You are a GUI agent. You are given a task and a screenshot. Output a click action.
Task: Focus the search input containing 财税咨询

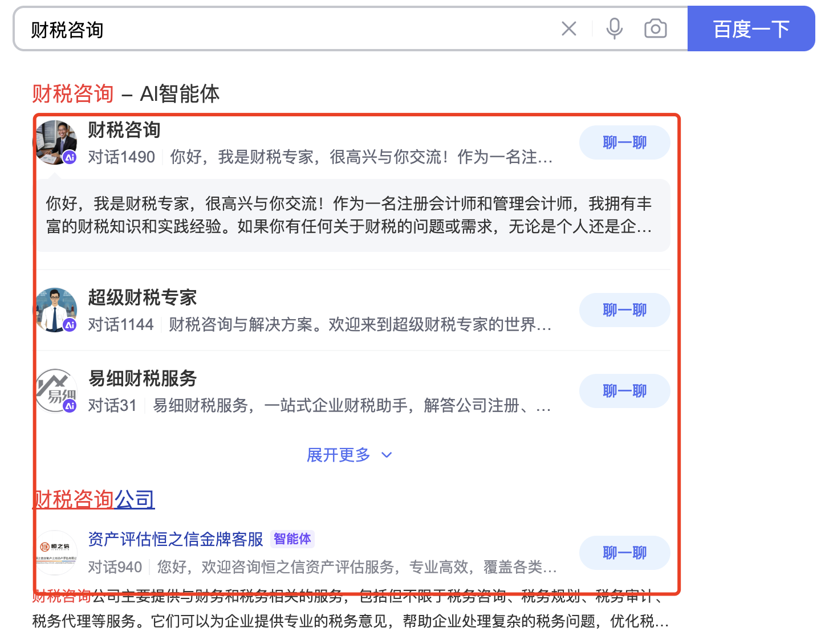click(285, 30)
